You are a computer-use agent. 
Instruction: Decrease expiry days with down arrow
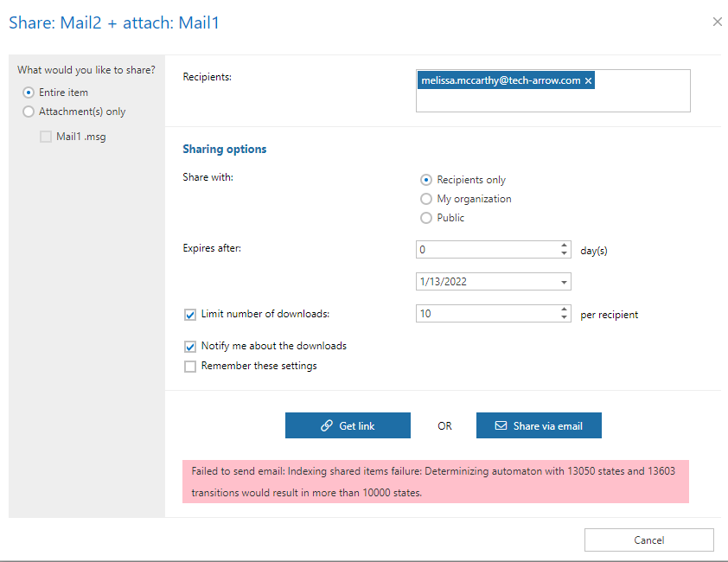pos(565,253)
